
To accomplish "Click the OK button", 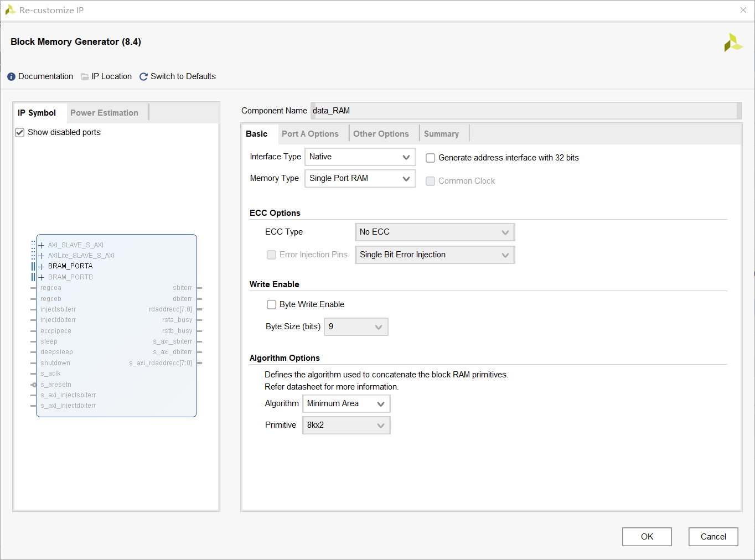I will (x=647, y=537).
